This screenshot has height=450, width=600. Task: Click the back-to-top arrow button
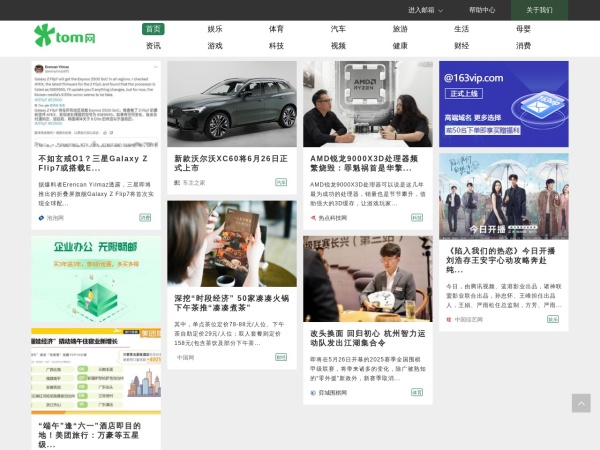(x=581, y=403)
